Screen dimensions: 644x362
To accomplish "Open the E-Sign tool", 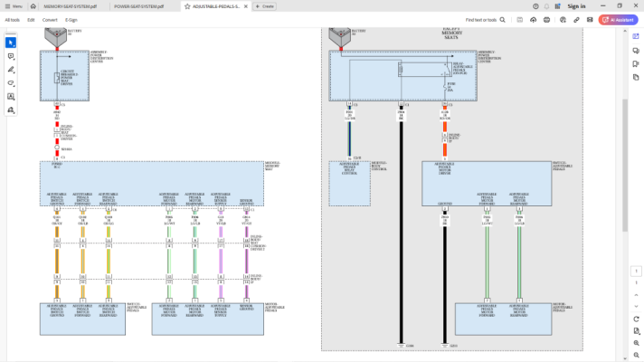I will tap(71, 20).
